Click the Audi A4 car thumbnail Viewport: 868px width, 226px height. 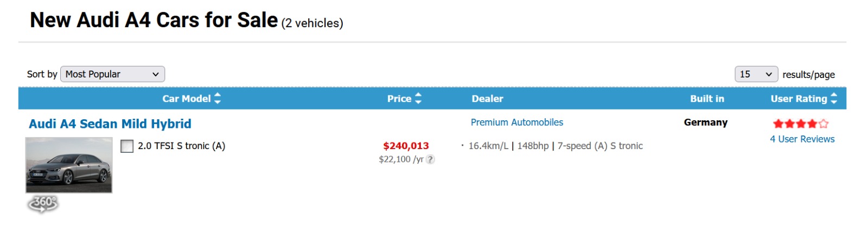[x=69, y=165]
